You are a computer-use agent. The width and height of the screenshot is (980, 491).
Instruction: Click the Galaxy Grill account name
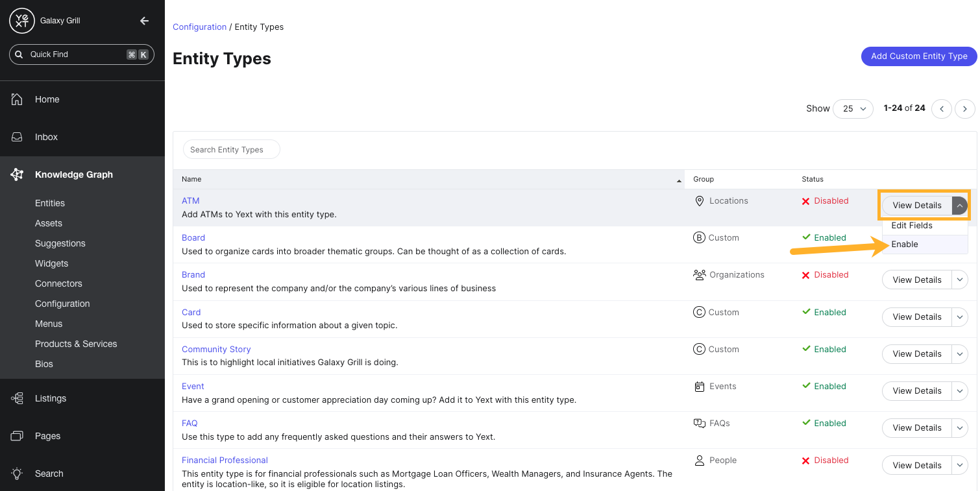(60, 21)
